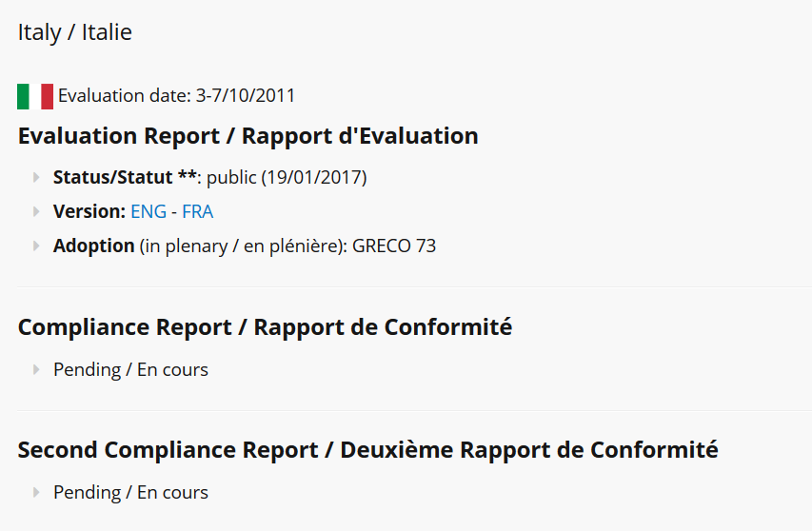Viewport: 812px width, 531px height.
Task: Click the public (19/01/2017) status text
Action: click(x=287, y=178)
